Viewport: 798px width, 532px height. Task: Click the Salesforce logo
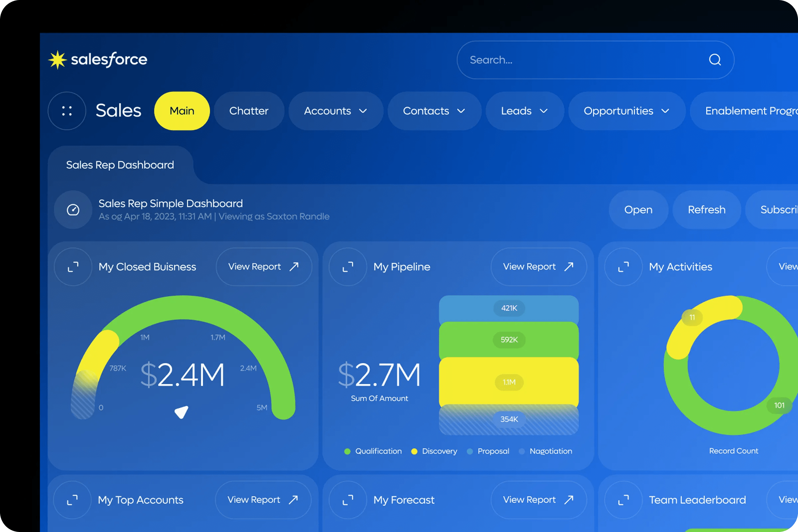tap(98, 60)
